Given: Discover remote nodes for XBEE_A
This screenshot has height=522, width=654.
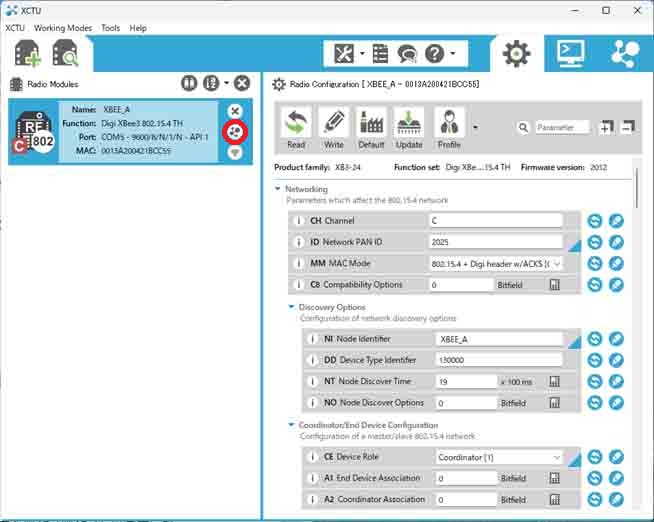Looking at the screenshot, I should [235, 132].
